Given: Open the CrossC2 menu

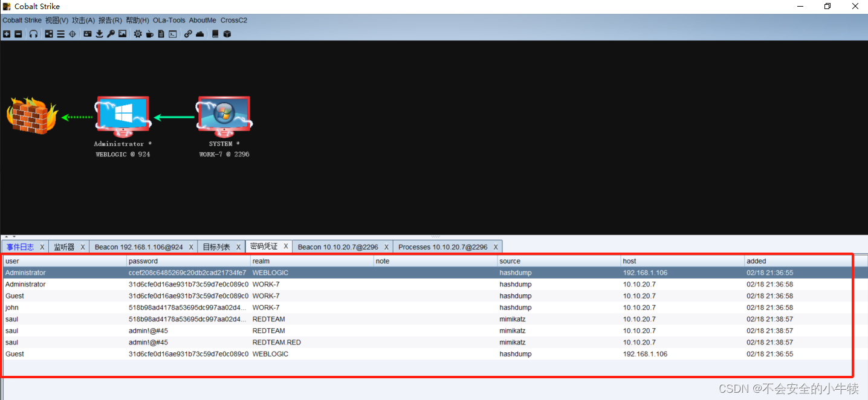Looking at the screenshot, I should tap(234, 20).
